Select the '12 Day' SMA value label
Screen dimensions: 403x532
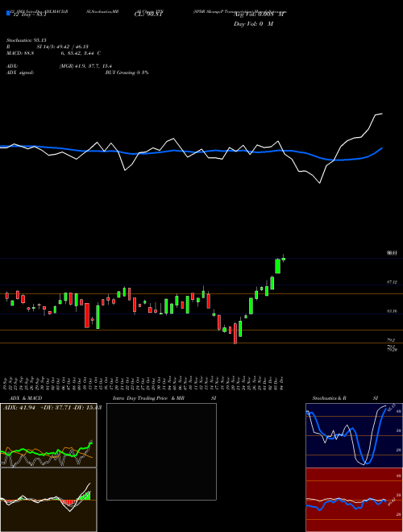point(29,15)
